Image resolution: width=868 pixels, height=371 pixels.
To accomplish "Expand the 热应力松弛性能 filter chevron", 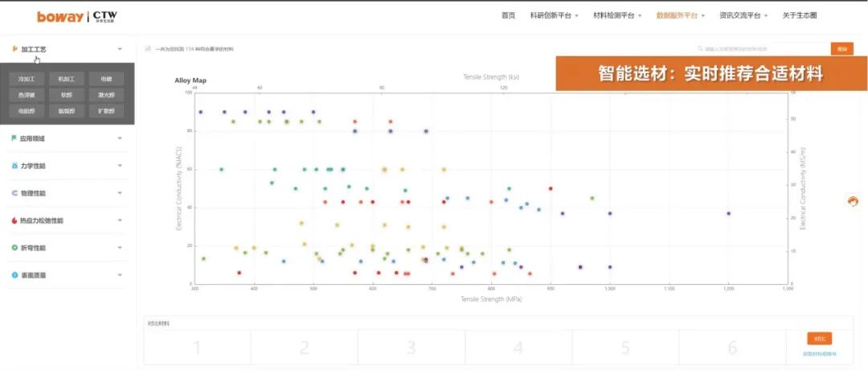I will click(x=120, y=221).
